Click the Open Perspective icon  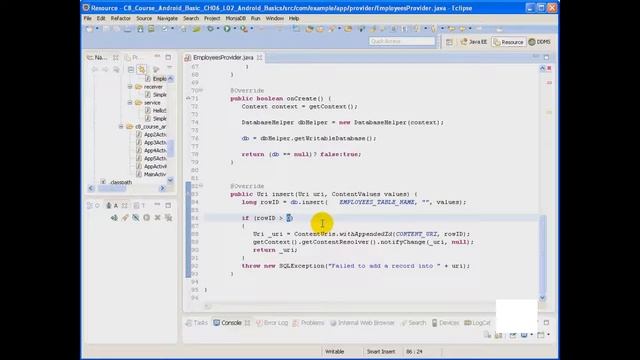click(x=449, y=42)
